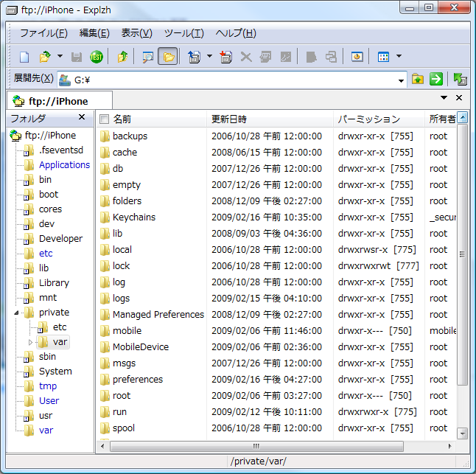
Task: Open the ファイル(F) menu
Action: [x=43, y=32]
